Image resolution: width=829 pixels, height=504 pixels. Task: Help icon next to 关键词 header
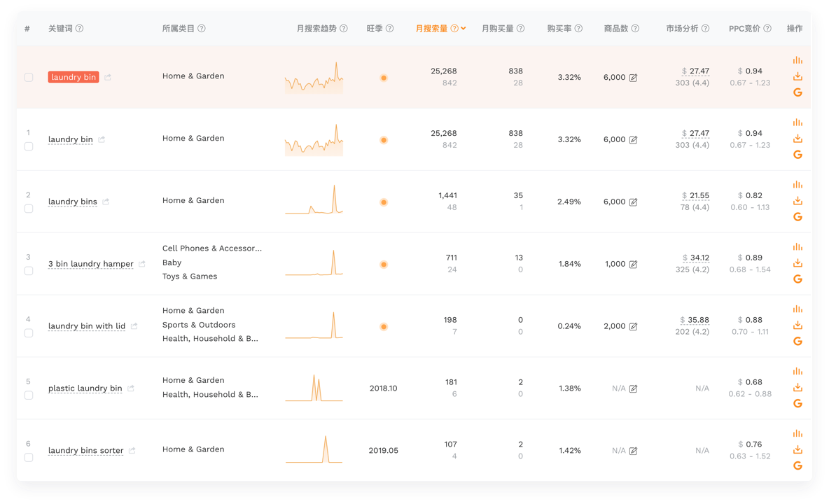coord(79,29)
